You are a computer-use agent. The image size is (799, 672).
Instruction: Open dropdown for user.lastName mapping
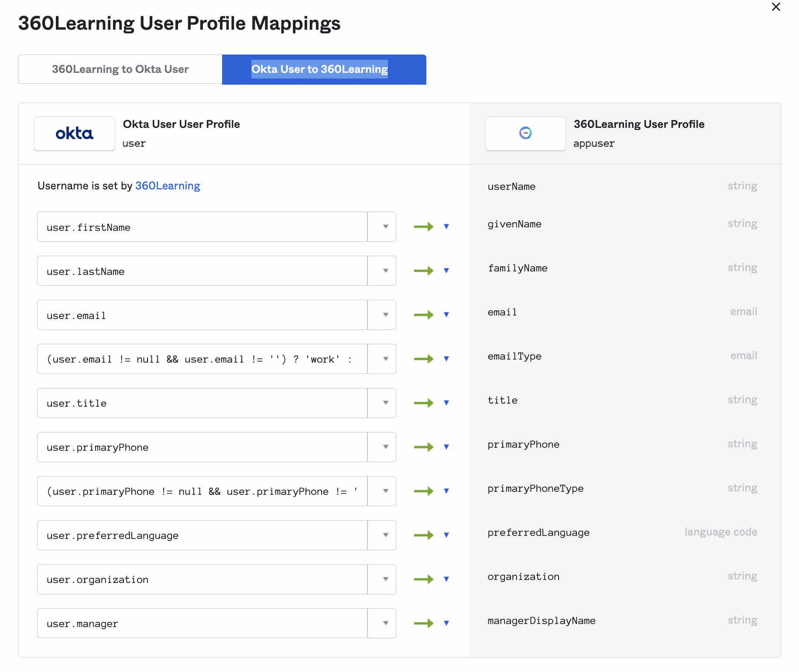coord(382,271)
